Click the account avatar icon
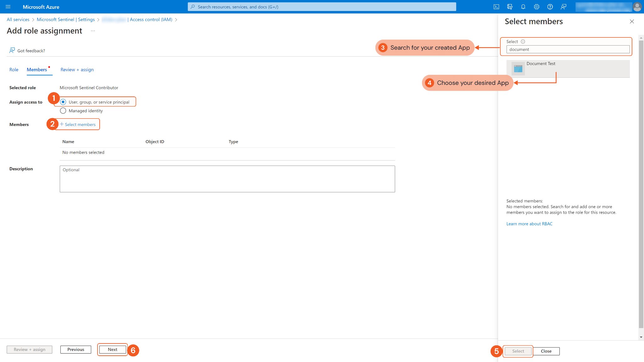This screenshot has width=644, height=362. point(637,7)
